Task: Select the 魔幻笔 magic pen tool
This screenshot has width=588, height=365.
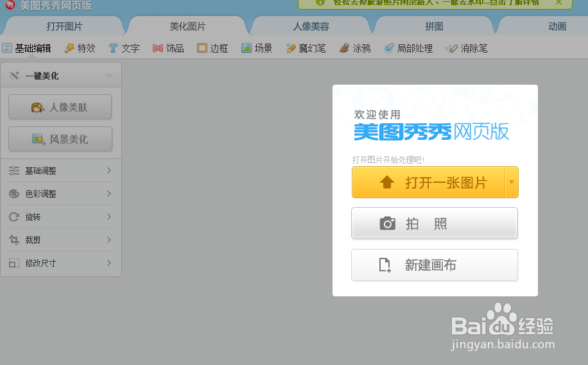Action: click(x=306, y=48)
